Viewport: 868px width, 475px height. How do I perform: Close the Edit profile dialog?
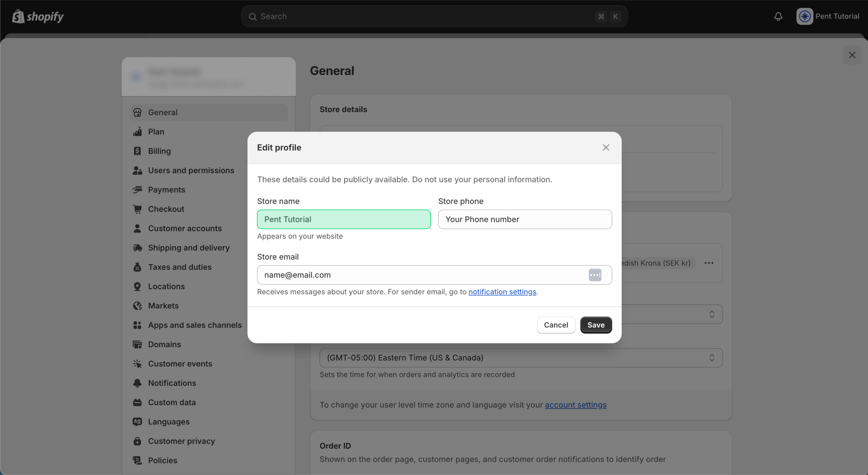point(606,147)
